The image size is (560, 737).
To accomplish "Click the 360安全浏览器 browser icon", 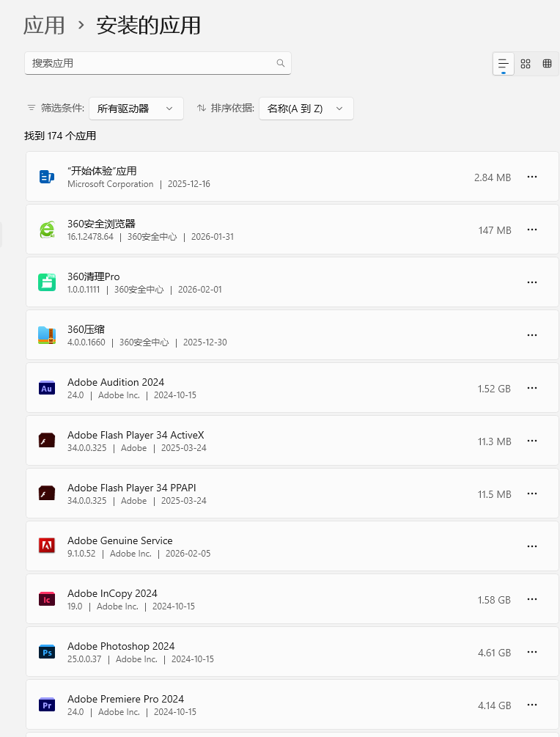I will (x=47, y=230).
